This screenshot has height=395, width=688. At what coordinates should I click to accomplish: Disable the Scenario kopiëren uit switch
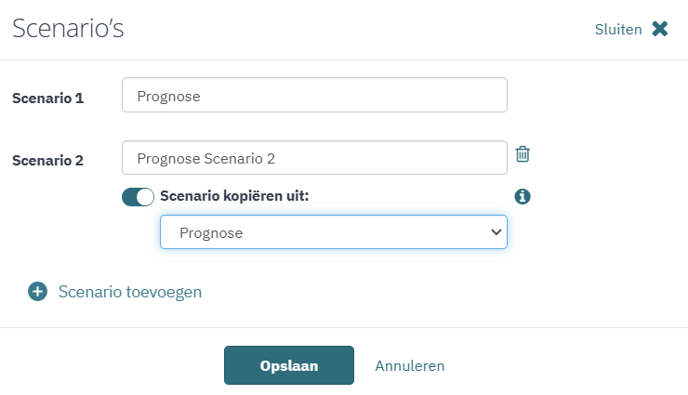coord(138,197)
